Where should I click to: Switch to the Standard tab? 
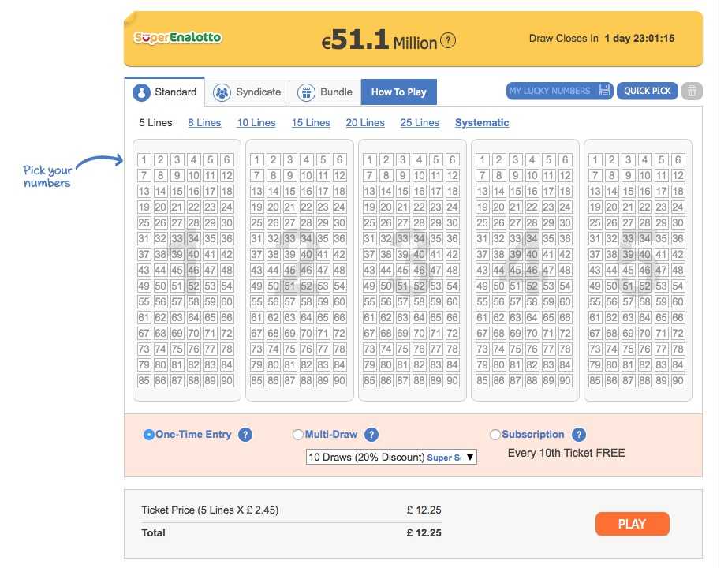165,92
